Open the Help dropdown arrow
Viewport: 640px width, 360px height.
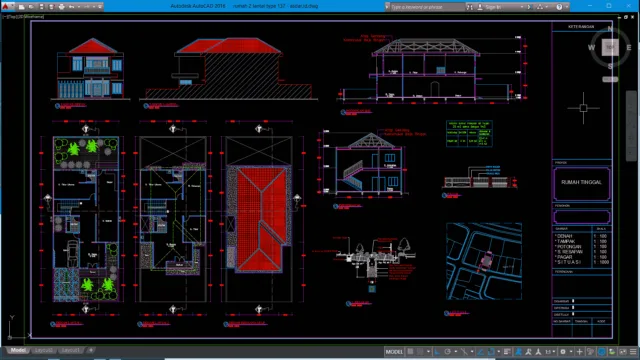pyautogui.click(x=567, y=7)
